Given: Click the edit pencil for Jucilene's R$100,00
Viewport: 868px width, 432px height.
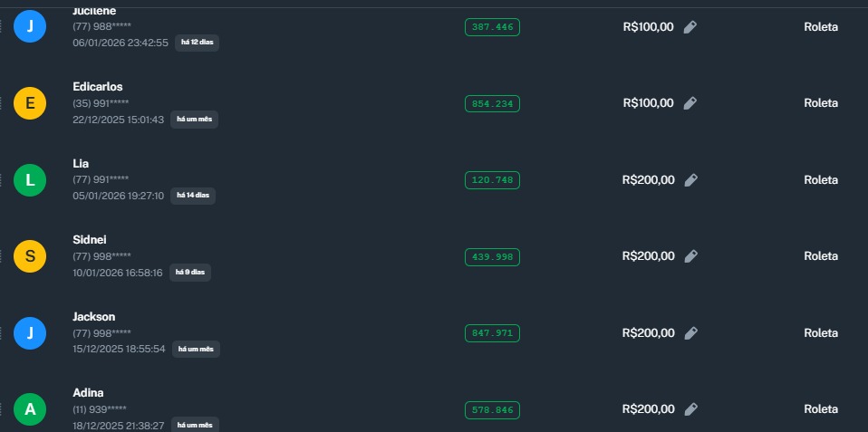Looking at the screenshot, I should click(x=690, y=27).
